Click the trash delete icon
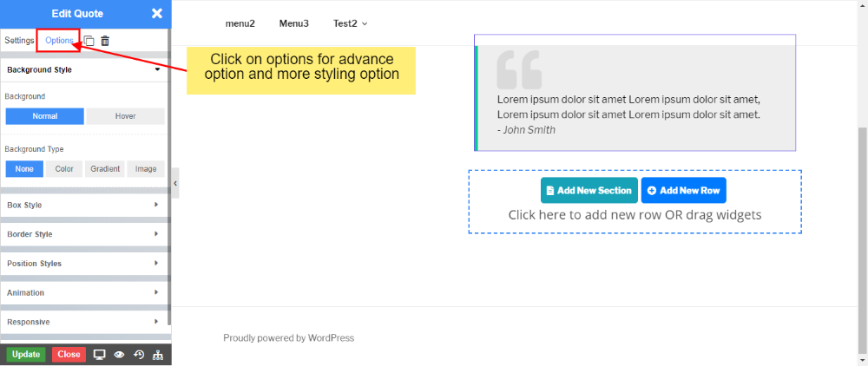The height and width of the screenshot is (366, 868). coord(105,41)
